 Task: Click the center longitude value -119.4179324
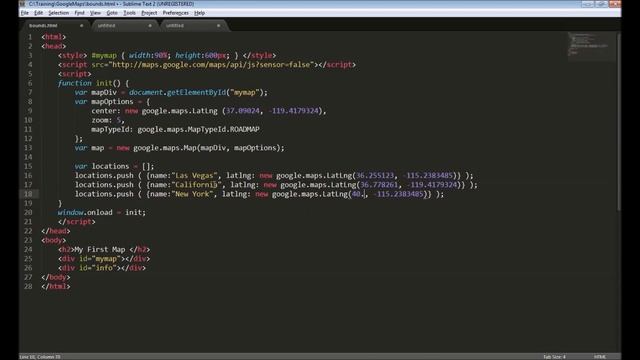tap(293, 111)
